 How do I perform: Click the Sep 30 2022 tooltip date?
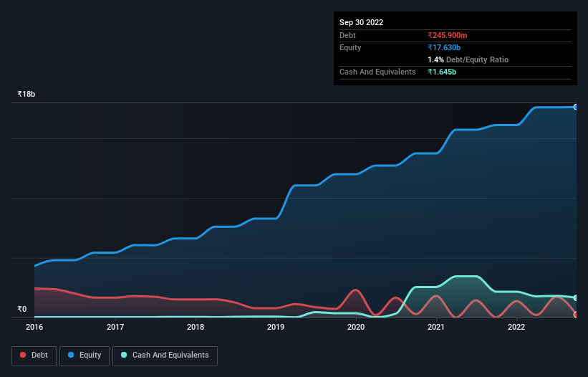(x=361, y=22)
